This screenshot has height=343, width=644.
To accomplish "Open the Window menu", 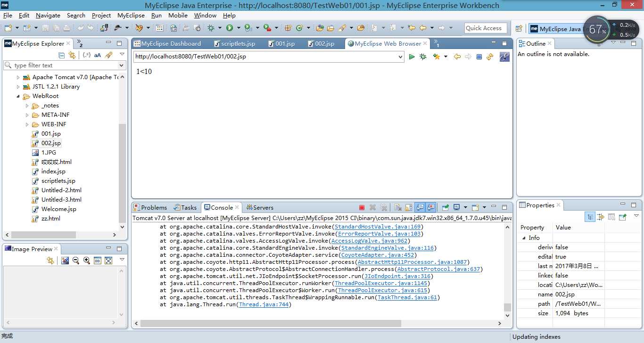I will click(205, 15).
